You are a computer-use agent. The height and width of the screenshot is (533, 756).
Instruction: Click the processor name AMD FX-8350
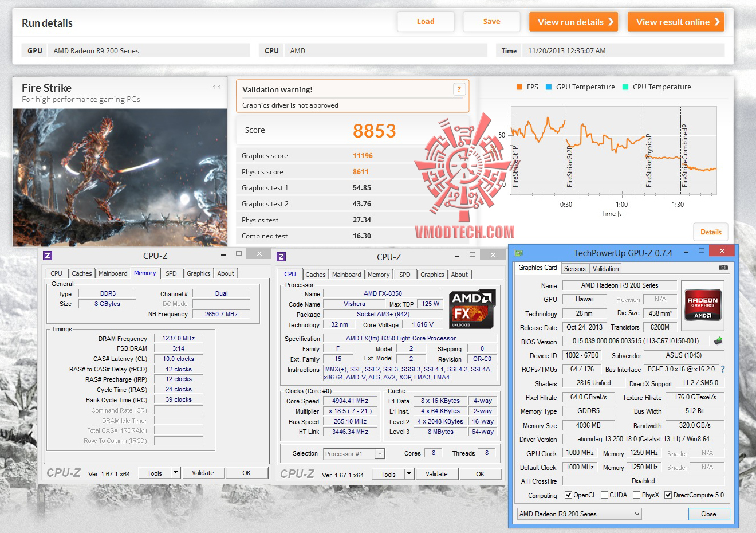pyautogui.click(x=383, y=293)
